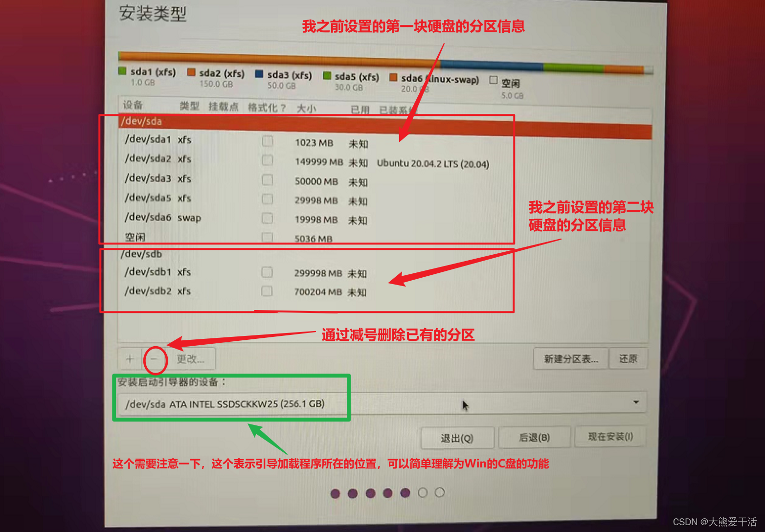Click the 已用 column header
The image size is (765, 532).
(360, 110)
